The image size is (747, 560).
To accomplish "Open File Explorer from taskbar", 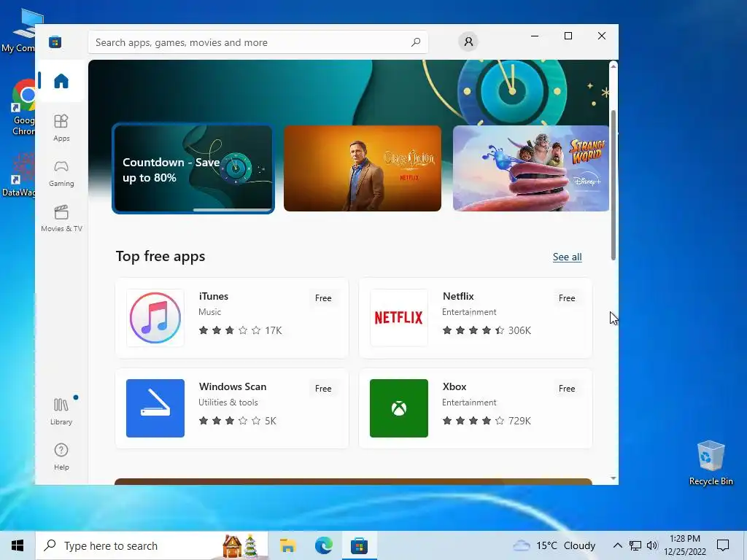I will click(287, 545).
